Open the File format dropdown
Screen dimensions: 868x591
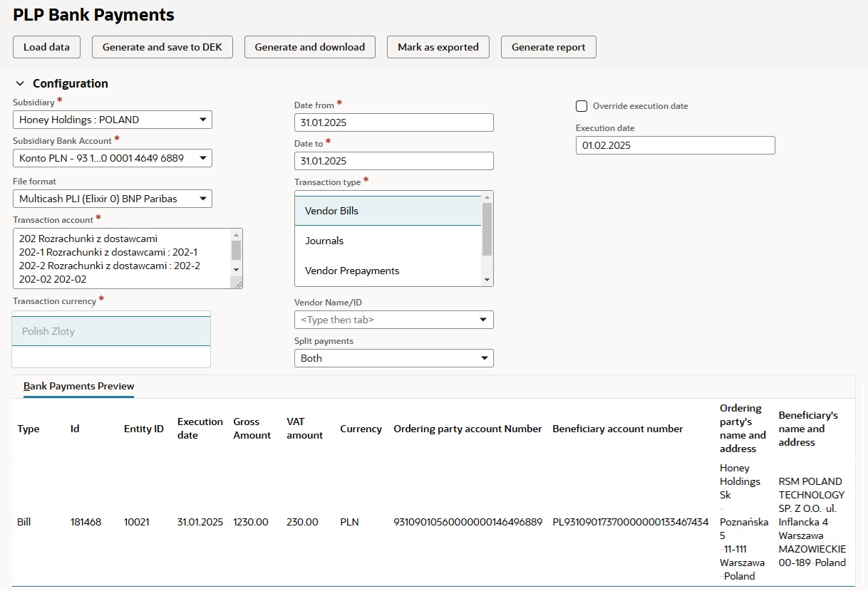113,199
